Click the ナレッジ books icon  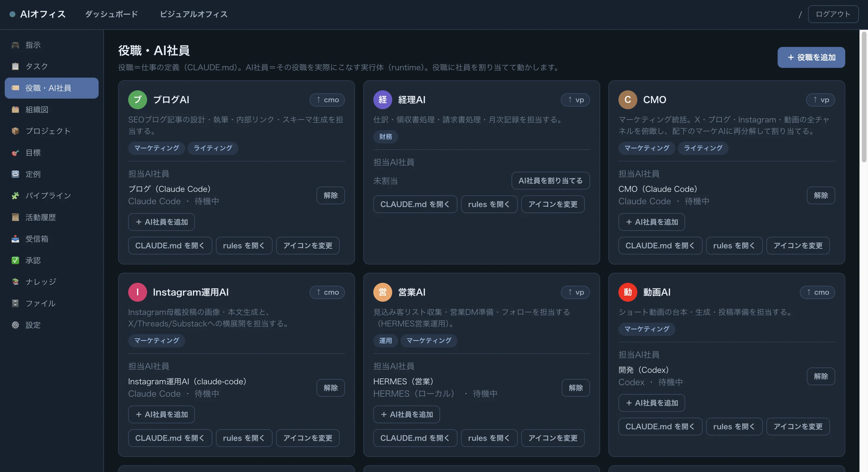click(15, 282)
